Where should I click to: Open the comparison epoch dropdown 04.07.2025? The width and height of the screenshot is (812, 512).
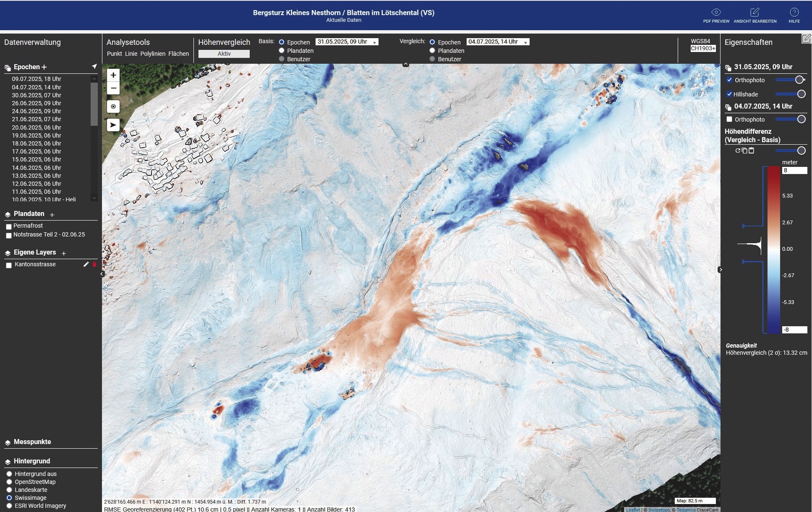pyautogui.click(x=497, y=42)
